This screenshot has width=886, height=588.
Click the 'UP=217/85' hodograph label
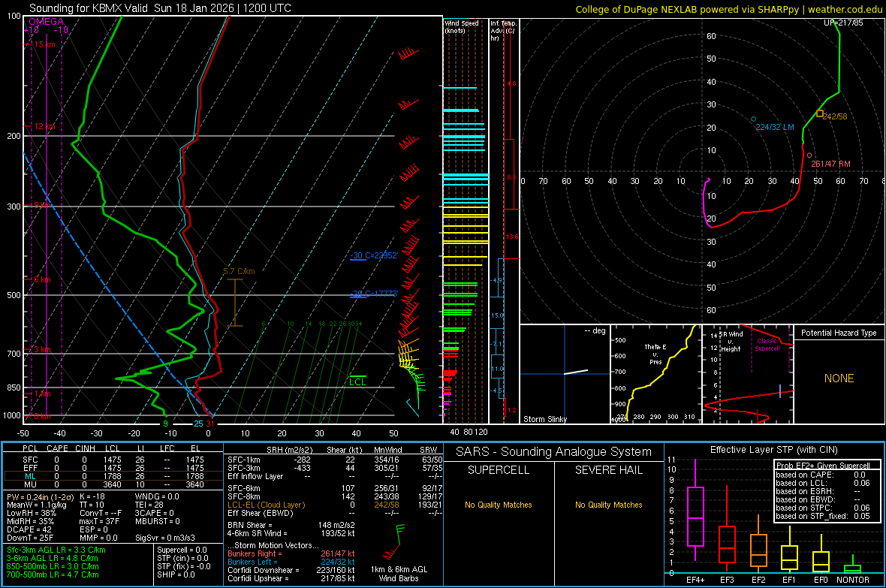coord(843,23)
